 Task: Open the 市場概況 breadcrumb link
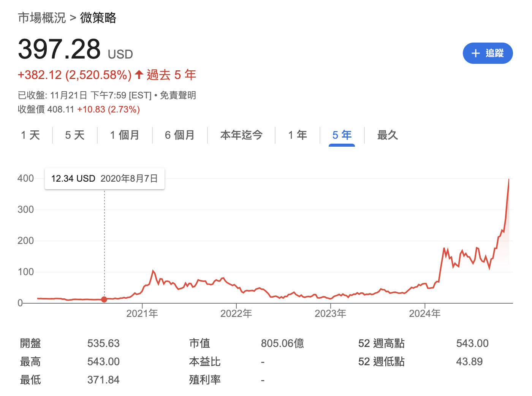coord(42,18)
